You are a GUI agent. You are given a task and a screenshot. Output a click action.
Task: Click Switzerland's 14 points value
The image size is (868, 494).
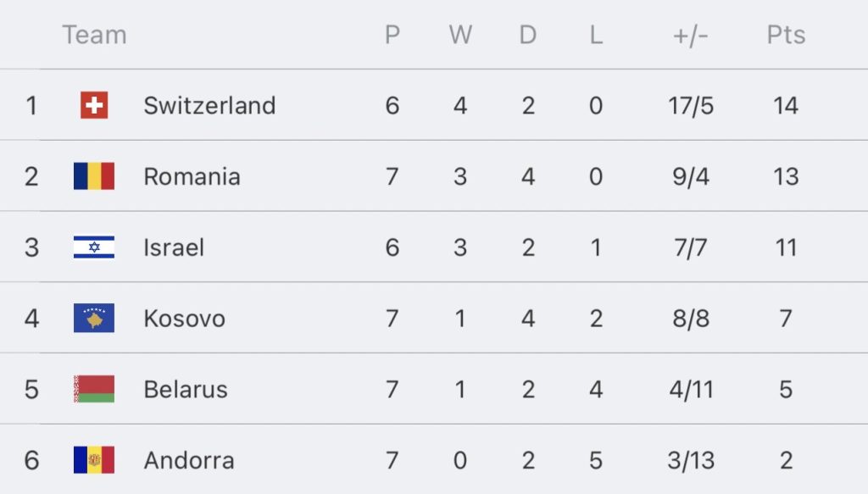786,106
